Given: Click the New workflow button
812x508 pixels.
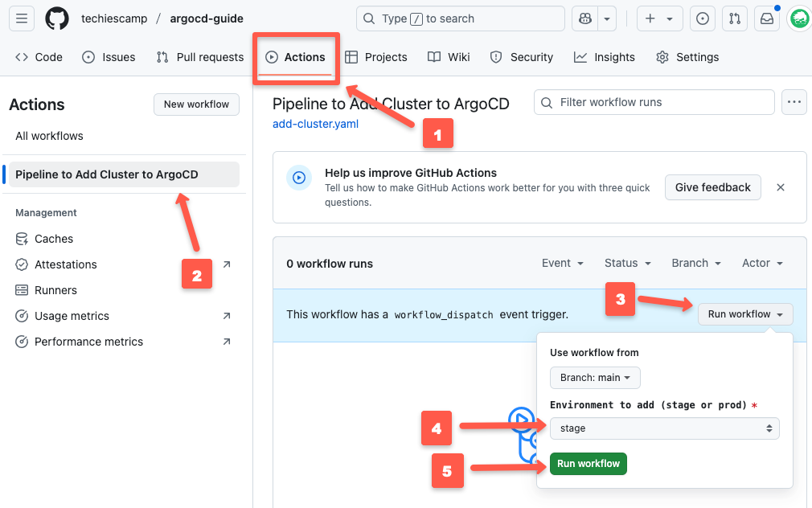Looking at the screenshot, I should pos(196,104).
